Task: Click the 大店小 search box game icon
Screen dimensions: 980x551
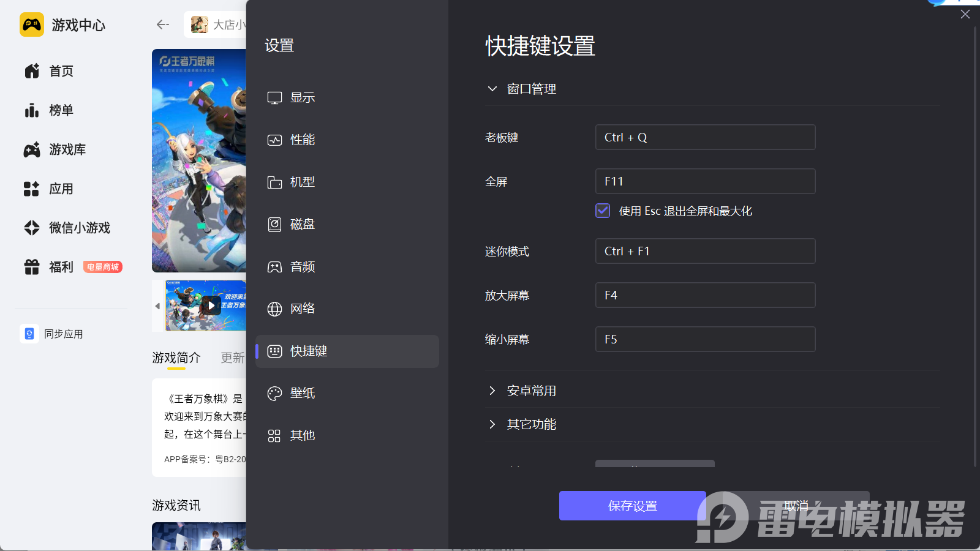Action: pyautogui.click(x=200, y=24)
